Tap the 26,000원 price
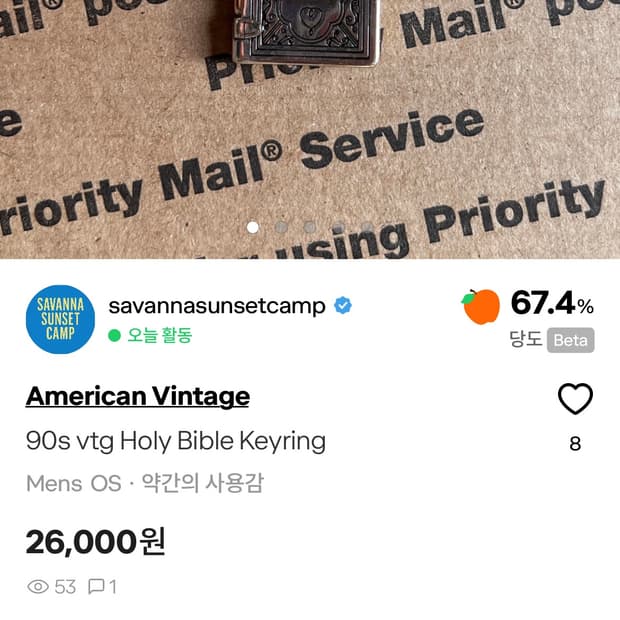Viewport: 620px width, 620px height. coord(95,542)
